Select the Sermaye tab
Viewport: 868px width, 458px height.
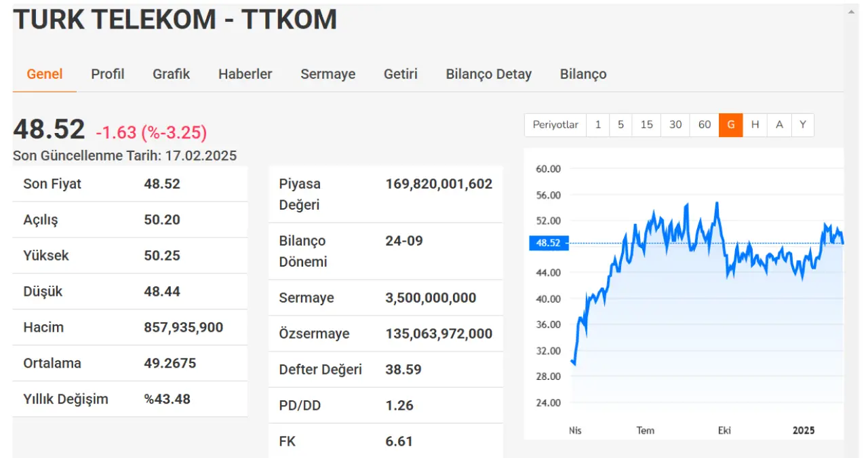click(x=328, y=74)
